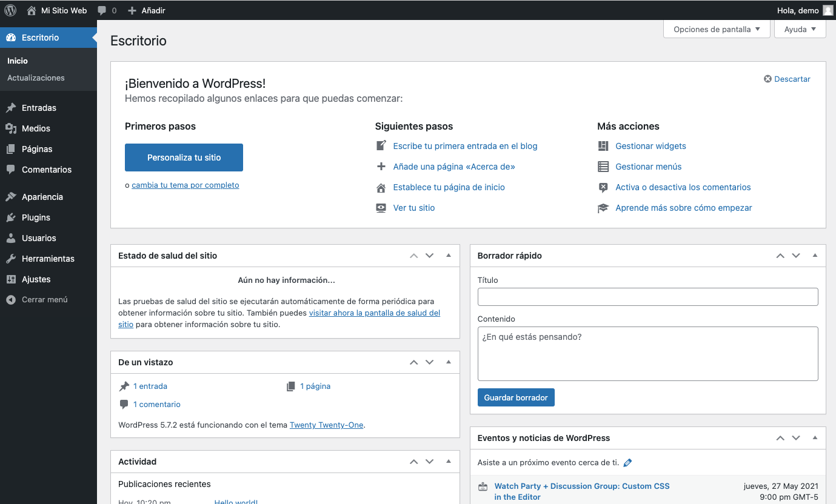Screen dimensions: 836x504
Task: Open Plugins using its sidebar icon
Action: coord(12,217)
